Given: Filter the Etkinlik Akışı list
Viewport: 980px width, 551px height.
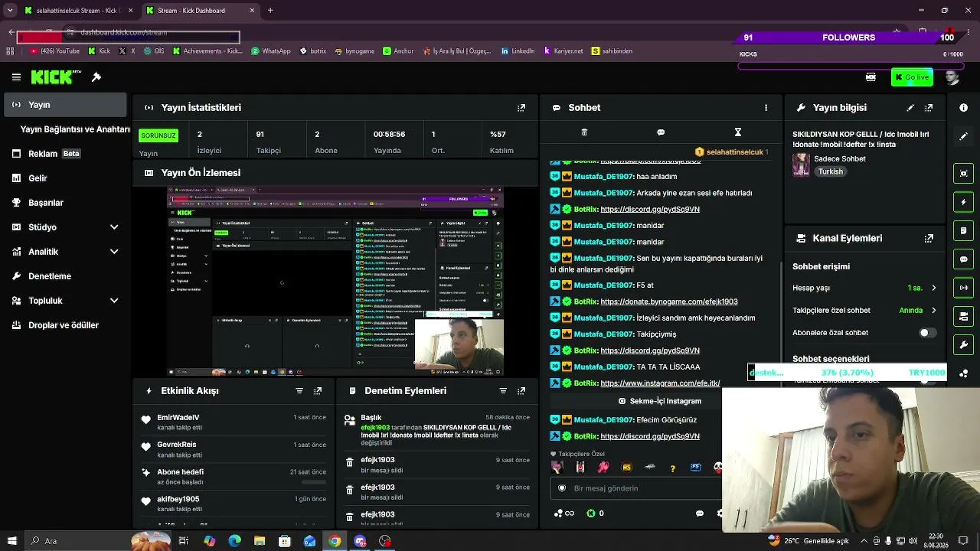Looking at the screenshot, I should (x=299, y=391).
